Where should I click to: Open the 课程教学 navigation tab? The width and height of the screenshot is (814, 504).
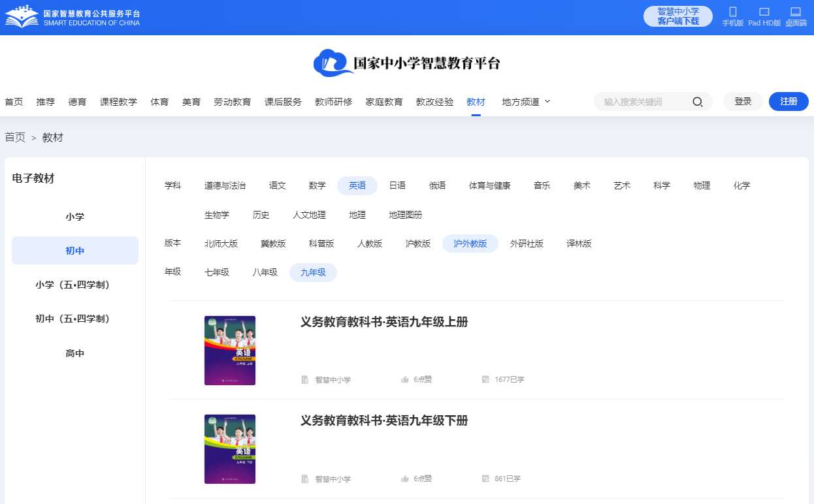pyautogui.click(x=118, y=102)
